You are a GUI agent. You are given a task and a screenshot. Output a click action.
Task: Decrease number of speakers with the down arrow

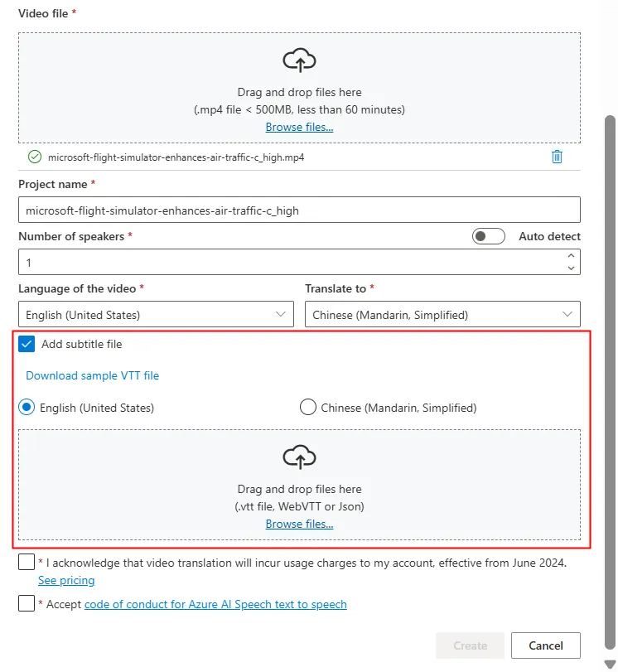[571, 268]
